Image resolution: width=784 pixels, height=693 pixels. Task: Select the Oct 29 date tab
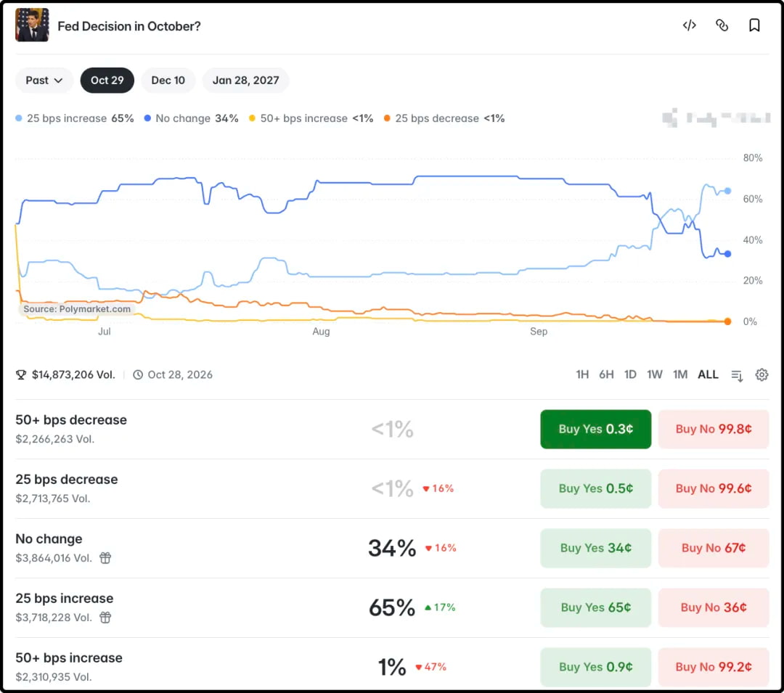107,81
